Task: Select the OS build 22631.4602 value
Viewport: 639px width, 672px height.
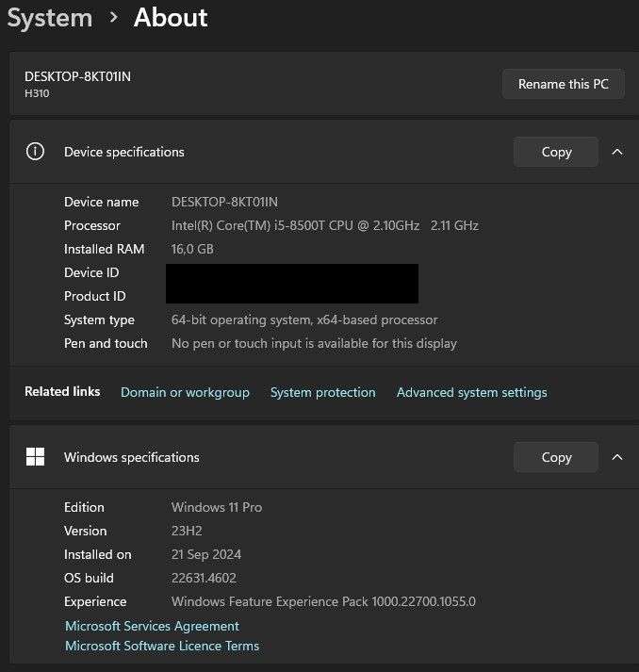Action: (204, 578)
